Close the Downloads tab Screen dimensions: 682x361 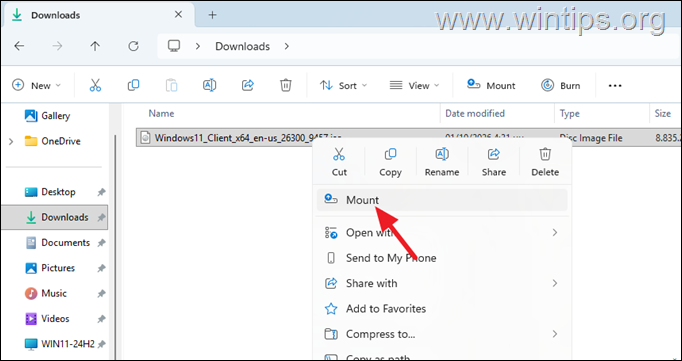[178, 14]
